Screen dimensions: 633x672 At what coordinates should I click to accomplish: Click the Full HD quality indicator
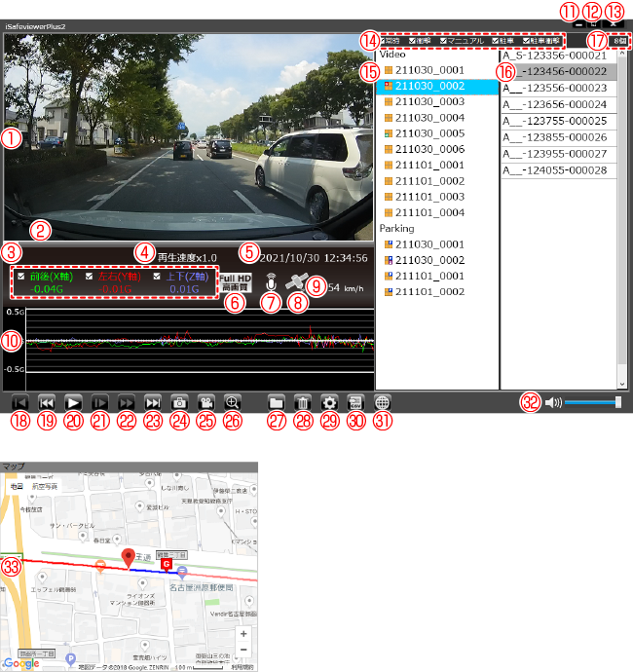coord(236,282)
